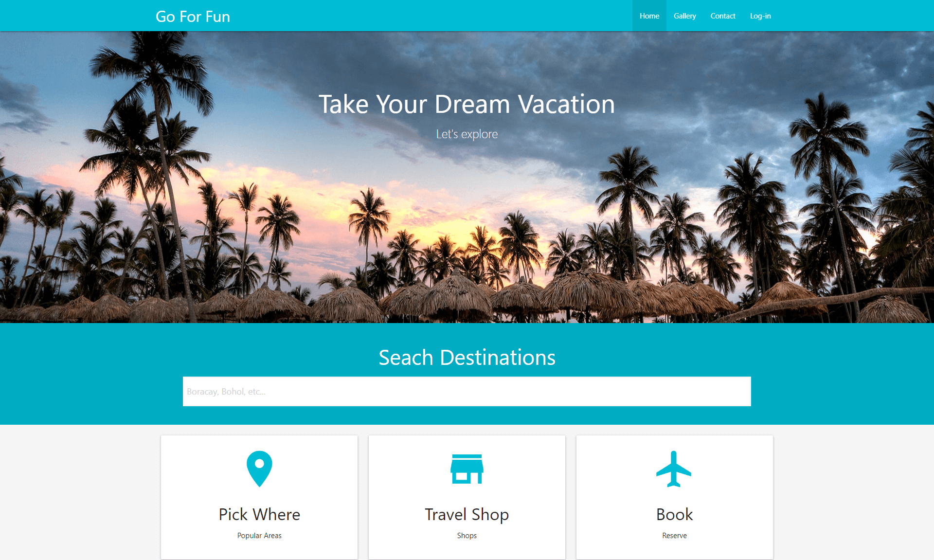The height and width of the screenshot is (560, 934).
Task: Click the Travel Shop heading
Action: [x=467, y=514]
